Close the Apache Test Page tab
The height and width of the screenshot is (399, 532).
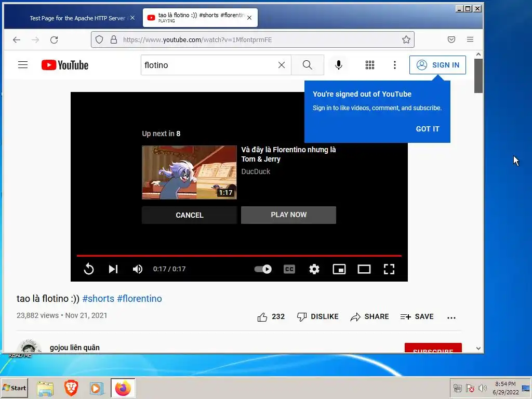(132, 18)
